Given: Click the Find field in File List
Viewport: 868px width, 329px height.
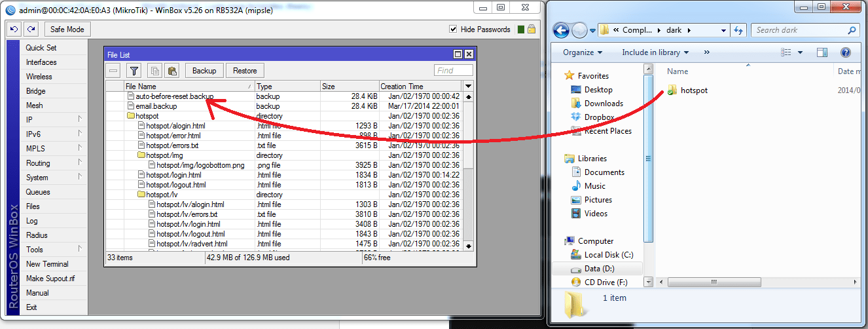Looking at the screenshot, I should 453,71.
